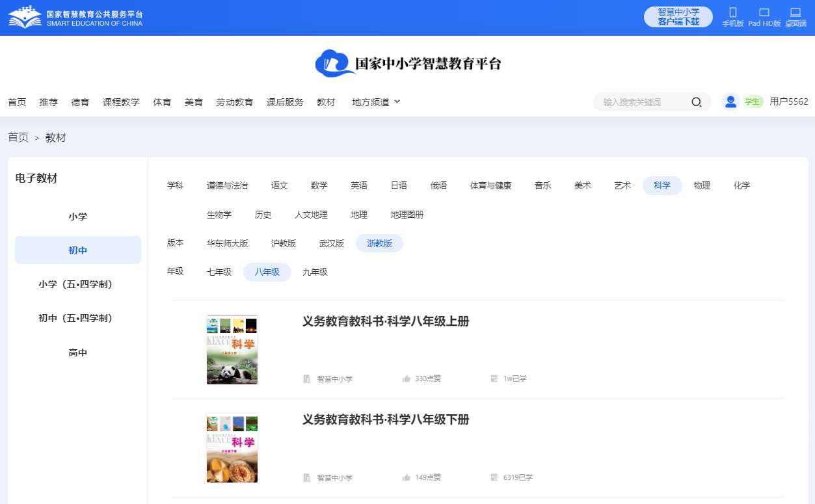815x504 pixels.
Task: Click the 桌面端 desktop icon
Action: (x=795, y=12)
